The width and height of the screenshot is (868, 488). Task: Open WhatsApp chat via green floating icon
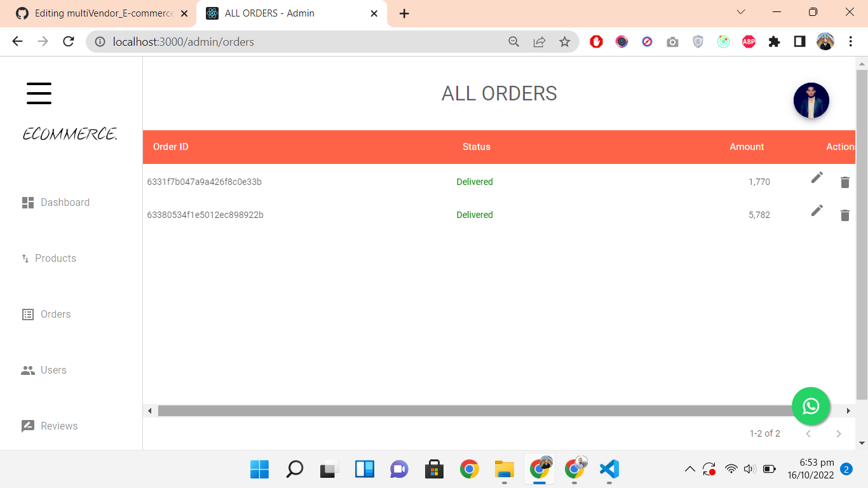point(811,406)
